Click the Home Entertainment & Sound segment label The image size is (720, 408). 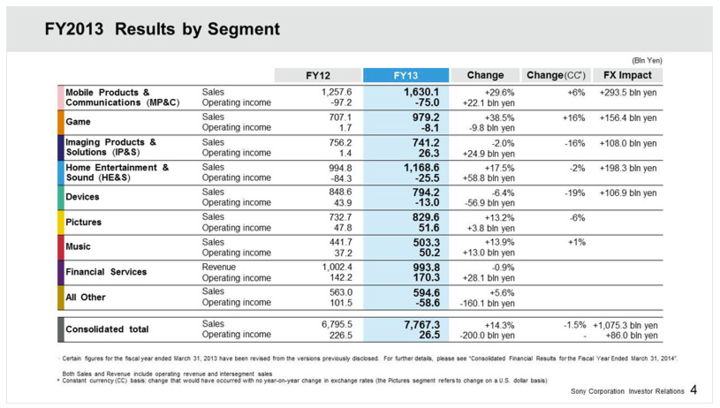[x=117, y=171]
